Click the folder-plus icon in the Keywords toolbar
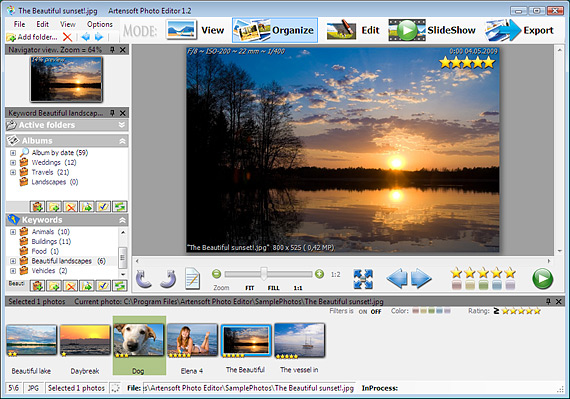Viewport: 570px width, 399px height. (54, 286)
